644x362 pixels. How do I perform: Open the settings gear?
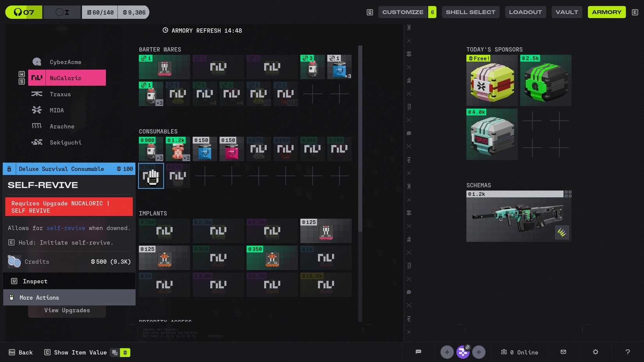[595, 352]
